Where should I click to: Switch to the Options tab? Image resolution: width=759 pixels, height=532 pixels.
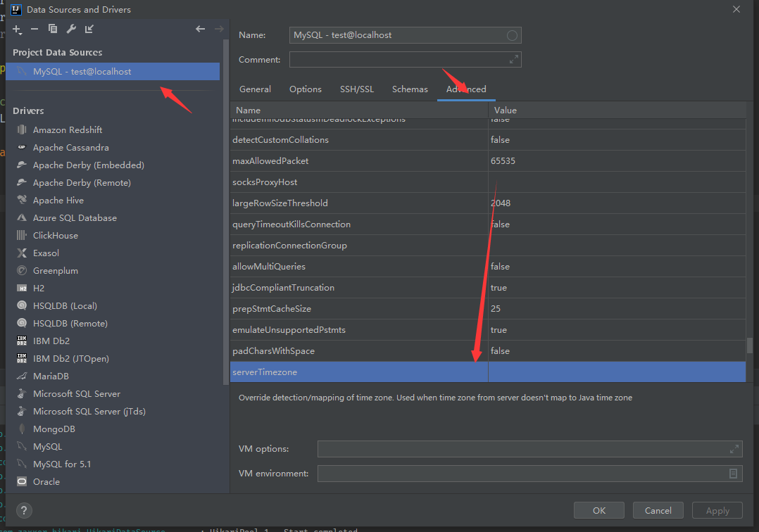click(x=306, y=89)
